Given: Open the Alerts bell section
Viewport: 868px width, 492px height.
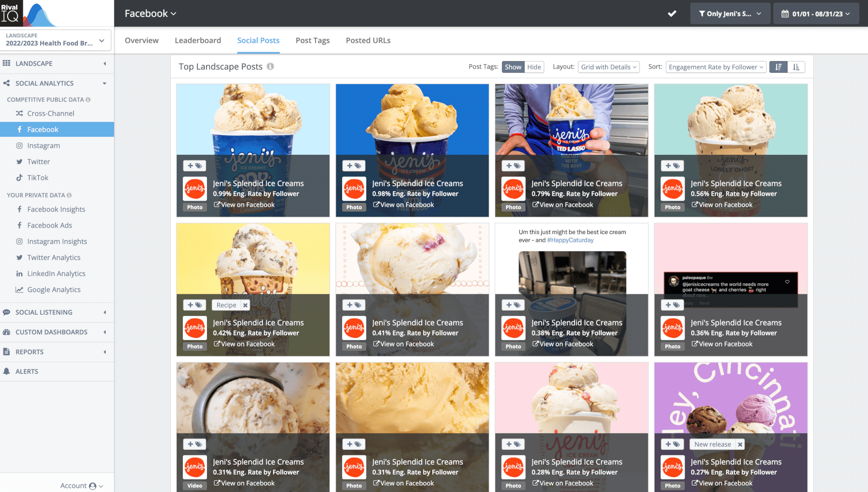Looking at the screenshot, I should pos(27,371).
